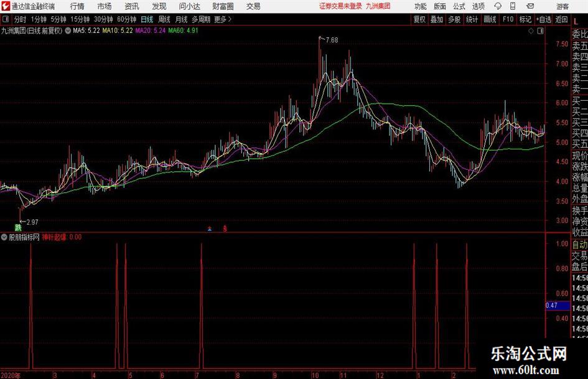Screen dimensions: 588x379
Task: Open the 问小达 menu
Action: click(189, 6)
